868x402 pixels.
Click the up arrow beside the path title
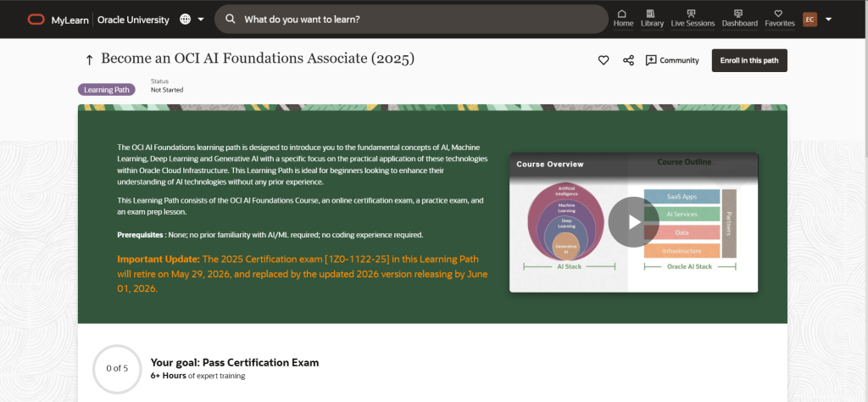pos(88,60)
